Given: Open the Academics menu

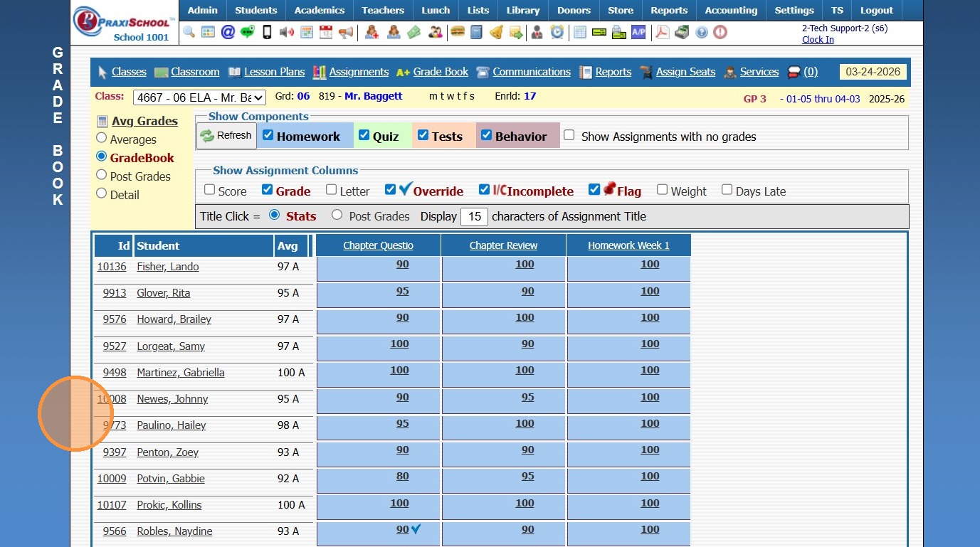Looking at the screenshot, I should (320, 11).
